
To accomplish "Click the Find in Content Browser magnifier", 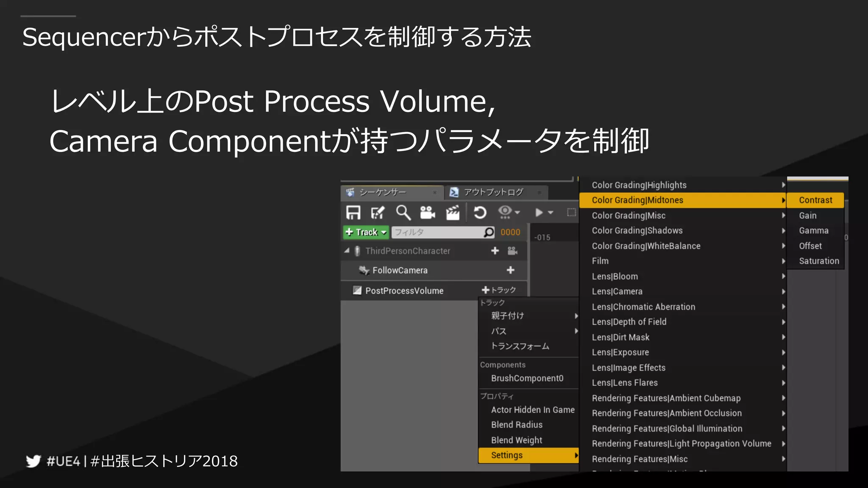I will [403, 213].
